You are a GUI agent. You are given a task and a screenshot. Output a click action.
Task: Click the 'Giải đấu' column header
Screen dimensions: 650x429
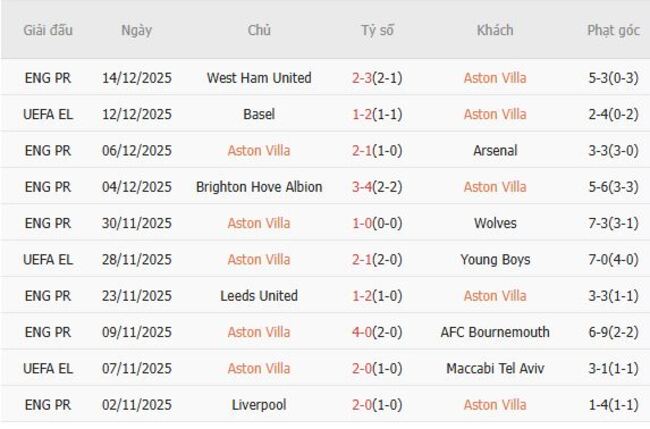[48, 30]
